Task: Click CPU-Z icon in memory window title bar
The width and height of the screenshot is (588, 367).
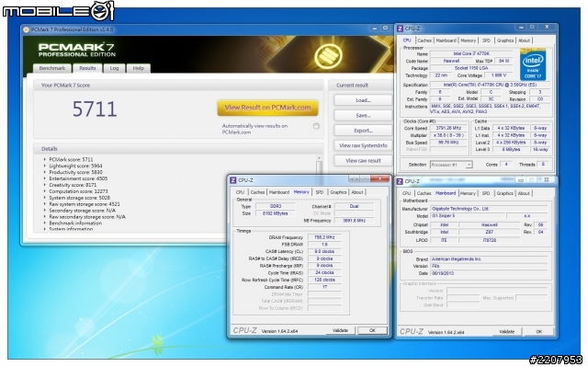Action: 233,180
